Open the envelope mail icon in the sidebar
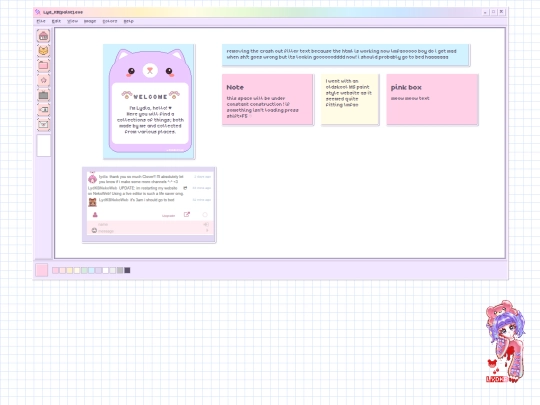Viewport: 540px width, 405px height. tap(43, 124)
